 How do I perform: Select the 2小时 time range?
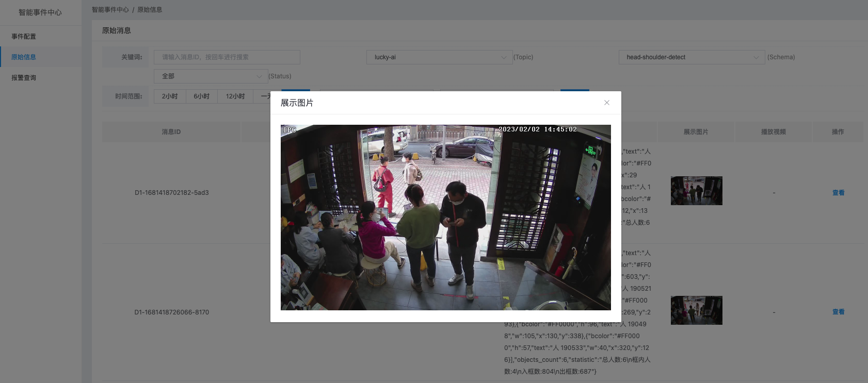170,96
